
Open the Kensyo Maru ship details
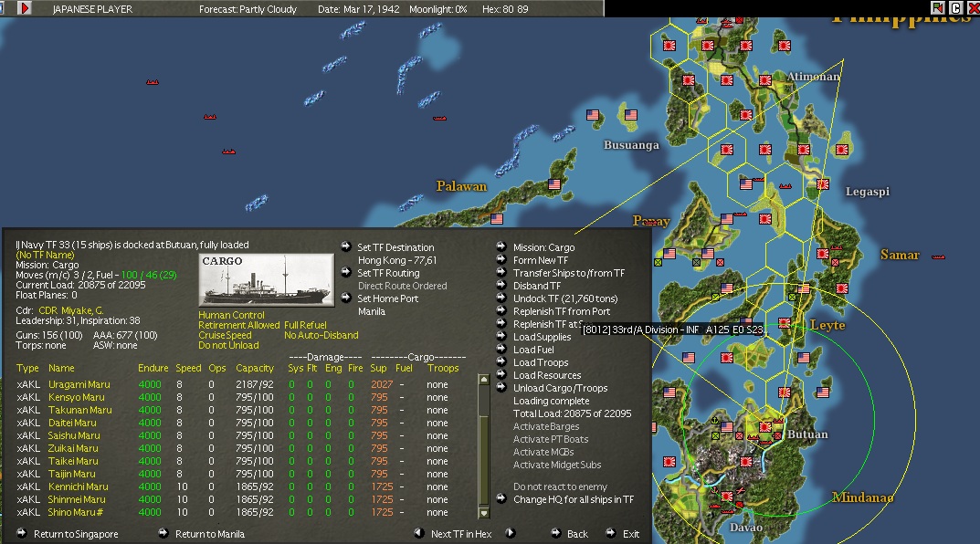tap(76, 397)
